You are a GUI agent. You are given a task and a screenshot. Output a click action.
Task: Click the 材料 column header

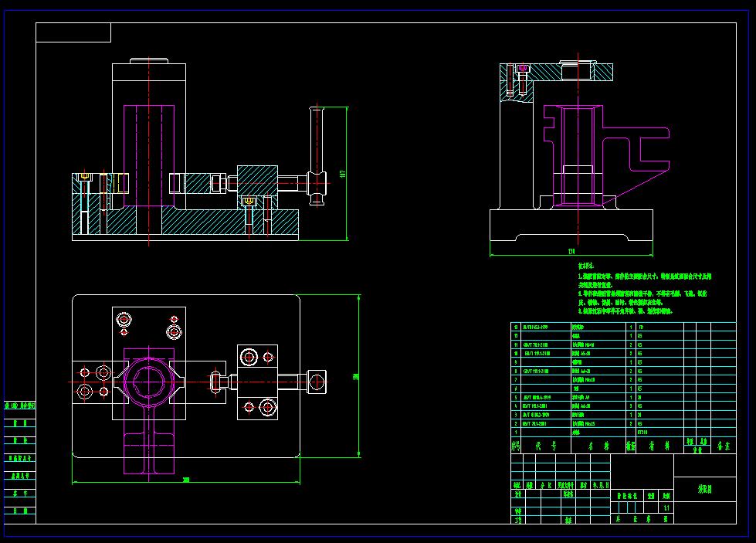659,446
